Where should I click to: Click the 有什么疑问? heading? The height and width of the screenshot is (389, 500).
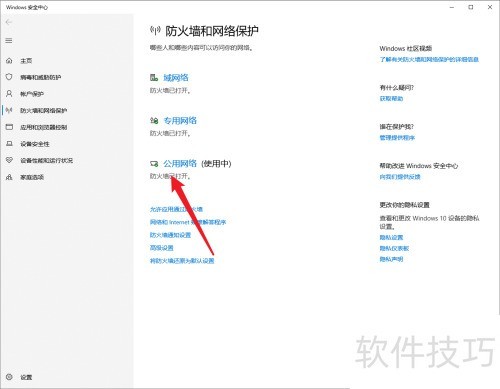tap(397, 88)
